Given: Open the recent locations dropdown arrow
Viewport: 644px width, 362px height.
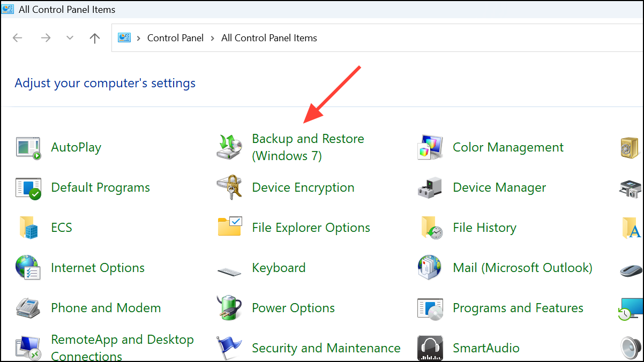Looking at the screenshot, I should click(70, 38).
